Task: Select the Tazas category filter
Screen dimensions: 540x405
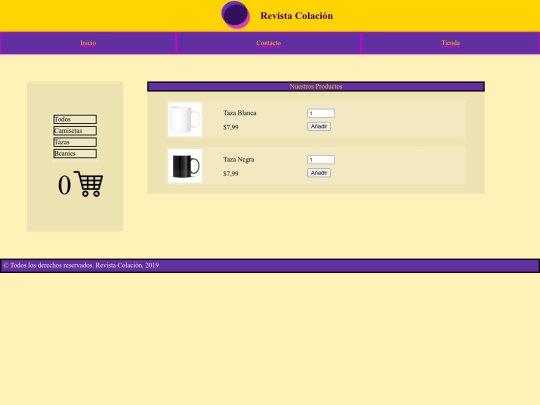Action: (x=75, y=142)
